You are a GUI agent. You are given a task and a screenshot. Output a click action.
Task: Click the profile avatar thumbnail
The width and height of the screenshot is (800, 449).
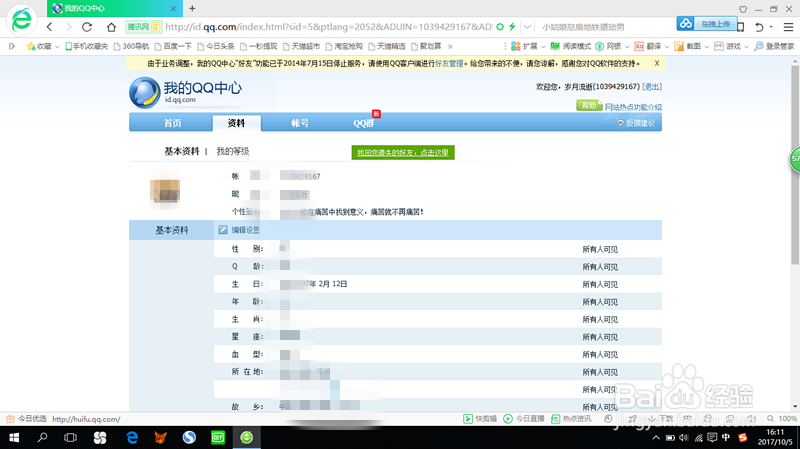(165, 190)
